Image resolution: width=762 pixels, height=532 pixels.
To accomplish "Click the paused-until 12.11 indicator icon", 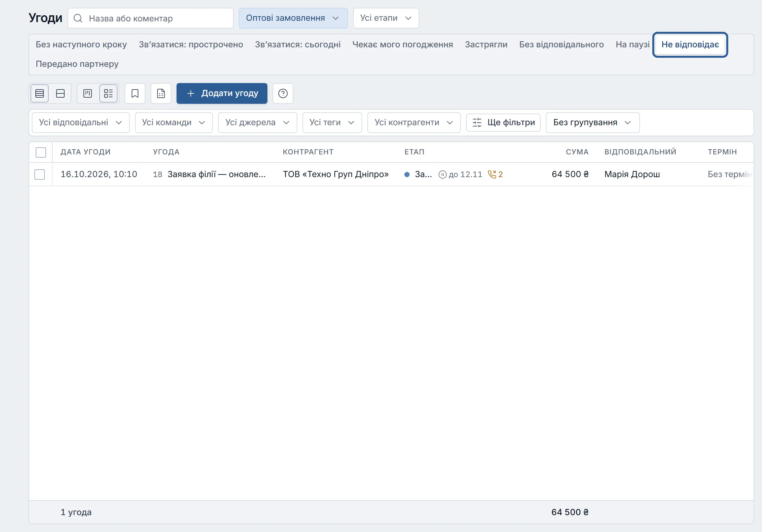I will (x=442, y=175).
